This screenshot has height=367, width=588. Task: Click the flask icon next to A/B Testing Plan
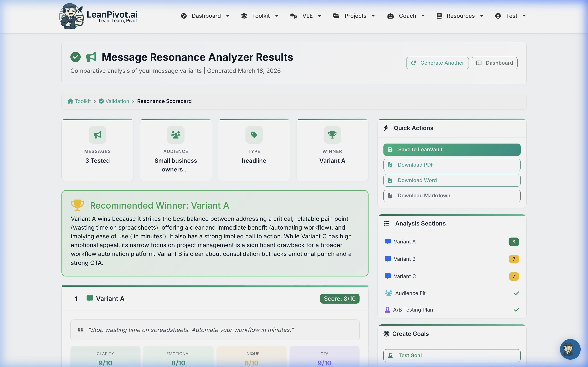pyautogui.click(x=387, y=310)
